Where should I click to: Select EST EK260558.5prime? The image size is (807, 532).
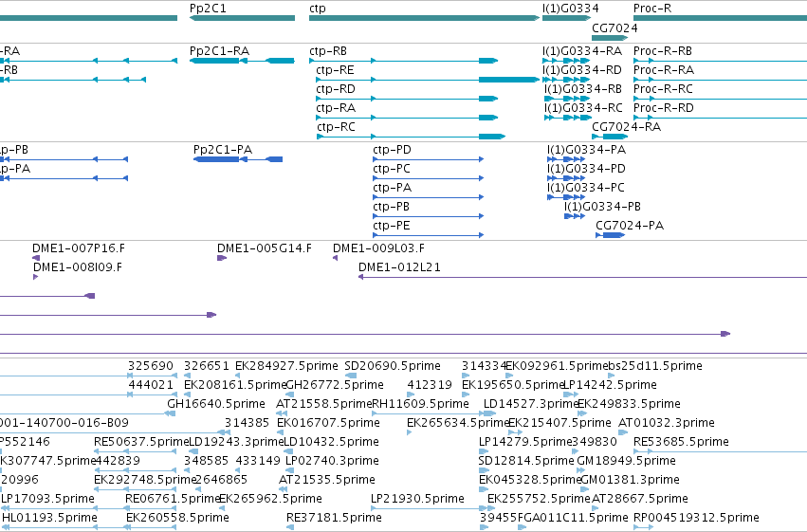point(177,518)
